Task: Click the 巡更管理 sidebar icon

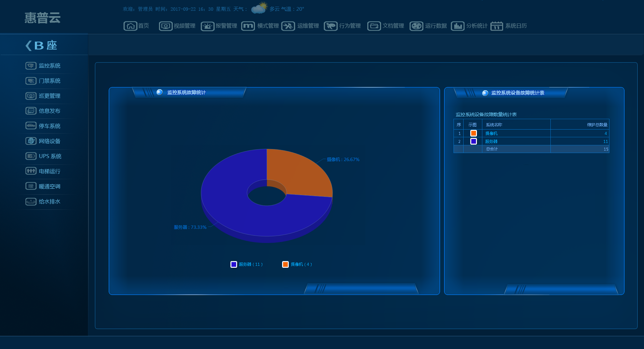Action: tap(31, 96)
